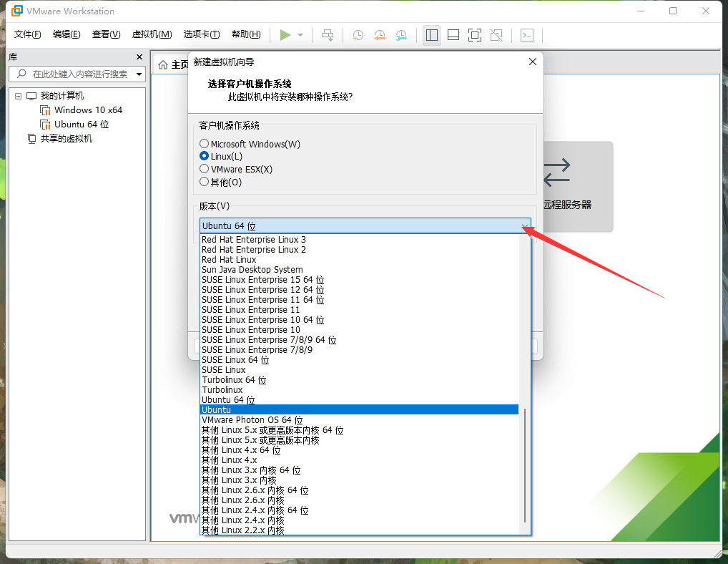Viewport: 728px width, 564px height.
Task: Click the 远程服务器 remote server tile label
Action: (x=567, y=205)
